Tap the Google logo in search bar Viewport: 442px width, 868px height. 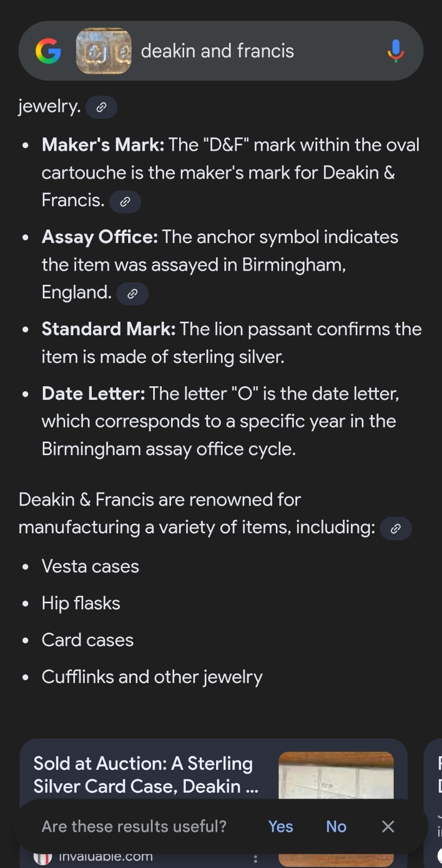pyautogui.click(x=48, y=51)
